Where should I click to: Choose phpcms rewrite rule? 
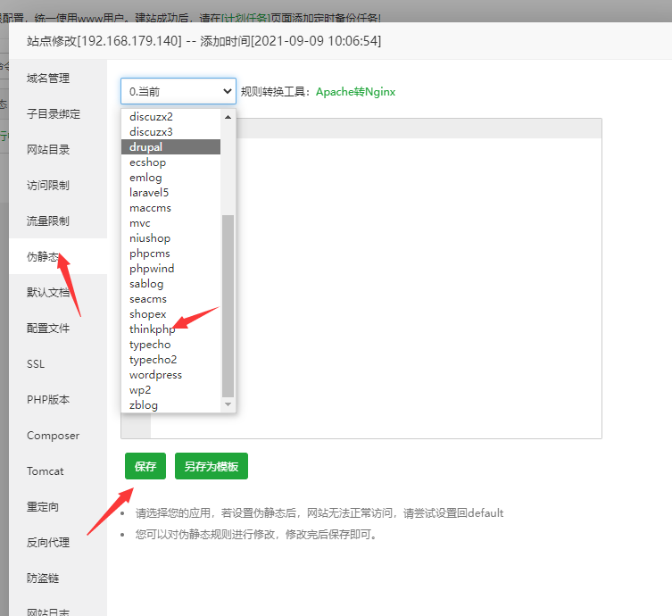coord(171,254)
